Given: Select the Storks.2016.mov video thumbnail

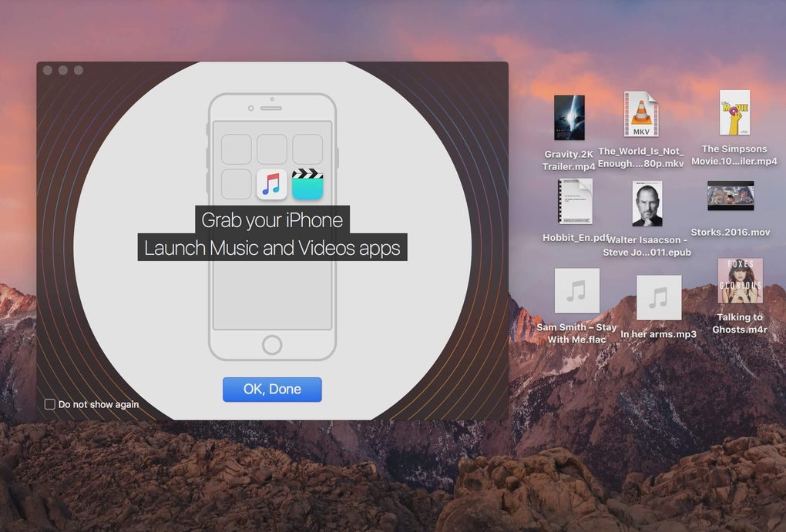Looking at the screenshot, I should [731, 196].
